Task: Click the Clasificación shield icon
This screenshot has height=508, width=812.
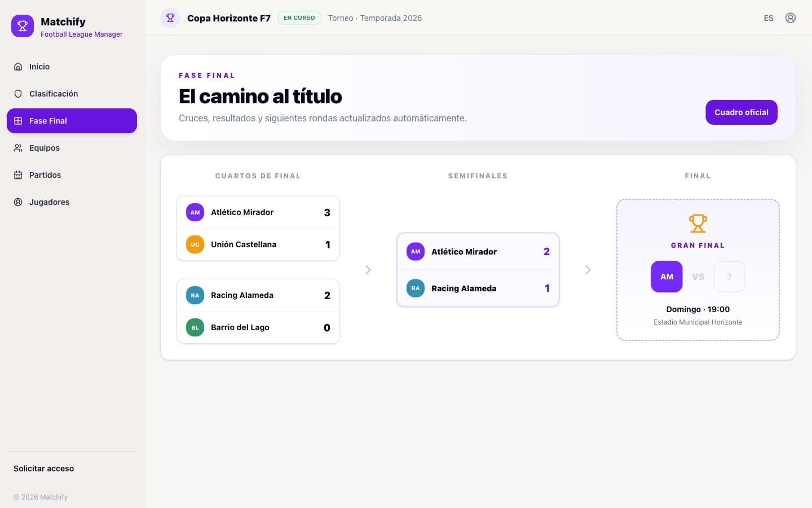Action: [x=18, y=94]
